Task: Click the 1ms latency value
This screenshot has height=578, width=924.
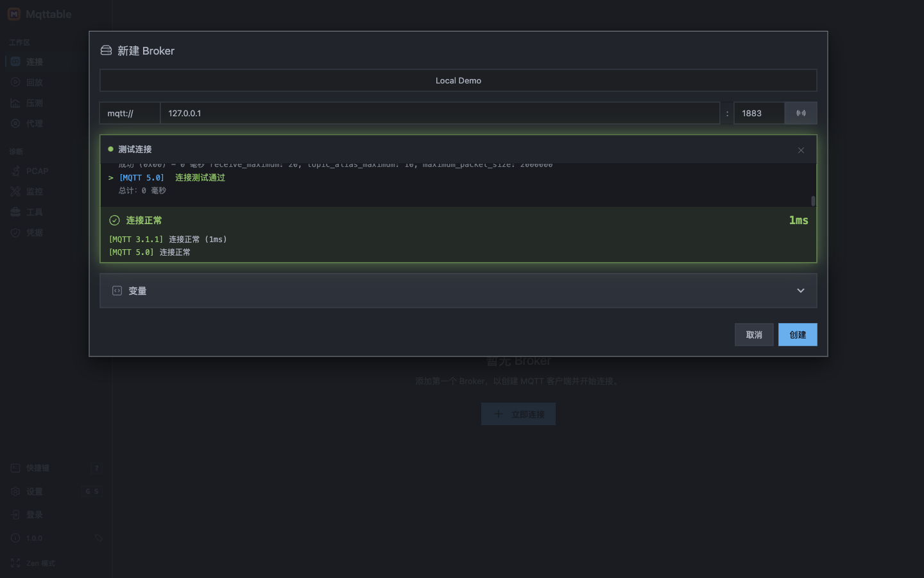Action: (x=798, y=220)
